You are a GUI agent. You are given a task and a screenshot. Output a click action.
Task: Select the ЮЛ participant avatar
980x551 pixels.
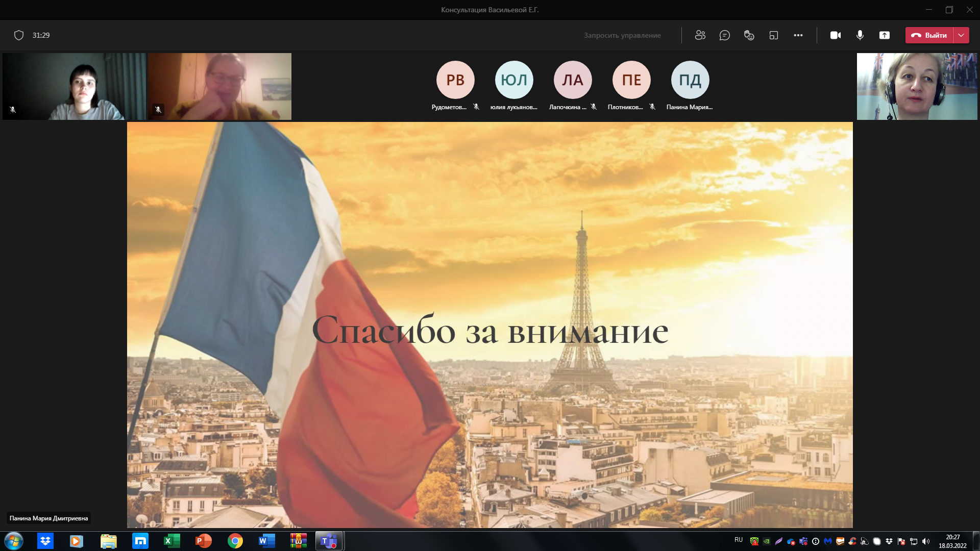pos(514,80)
